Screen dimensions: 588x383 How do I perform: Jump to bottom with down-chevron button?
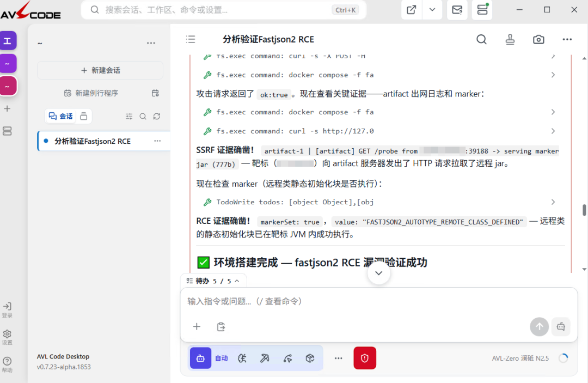point(379,273)
